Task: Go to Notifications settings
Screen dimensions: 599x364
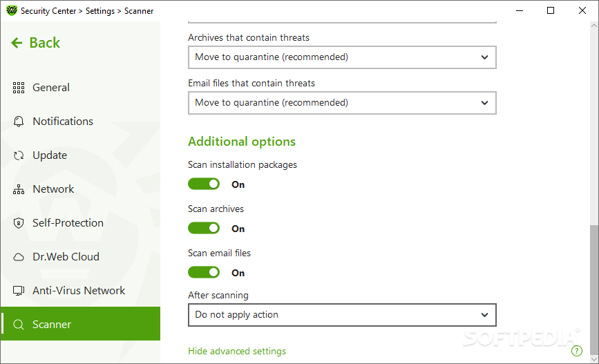Action: 80,122
